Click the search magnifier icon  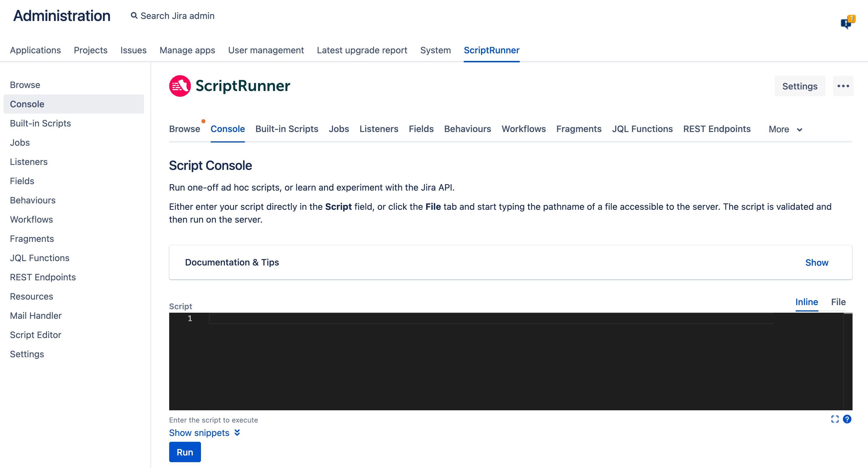134,16
